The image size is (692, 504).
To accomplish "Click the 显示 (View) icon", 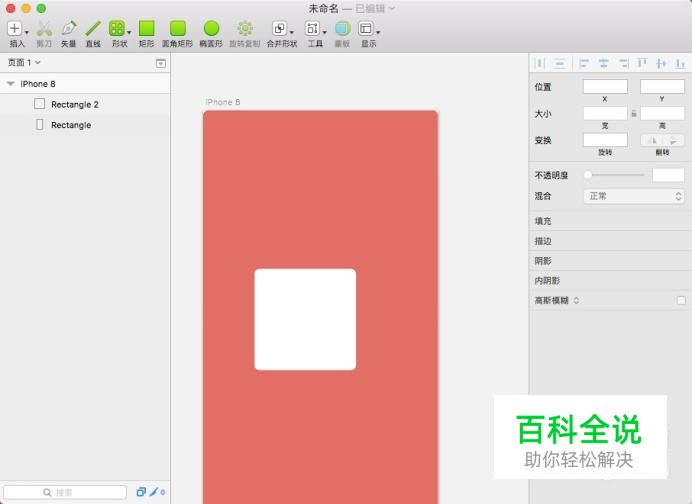I will (366, 28).
